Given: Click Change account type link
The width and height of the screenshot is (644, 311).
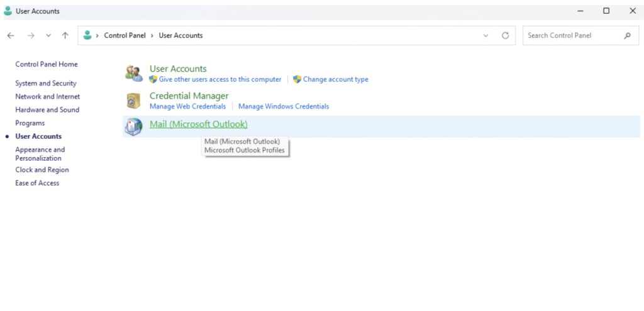Looking at the screenshot, I should [x=336, y=79].
